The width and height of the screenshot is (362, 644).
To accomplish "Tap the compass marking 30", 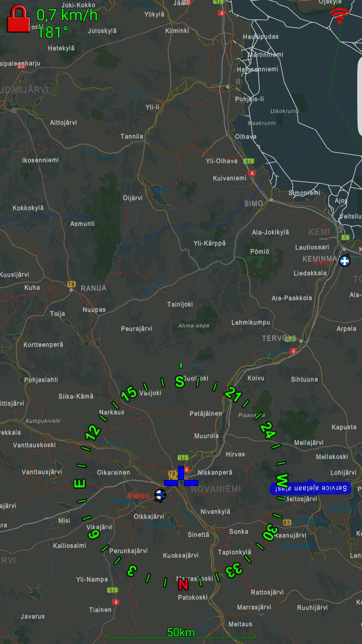I will pyautogui.click(x=270, y=532).
